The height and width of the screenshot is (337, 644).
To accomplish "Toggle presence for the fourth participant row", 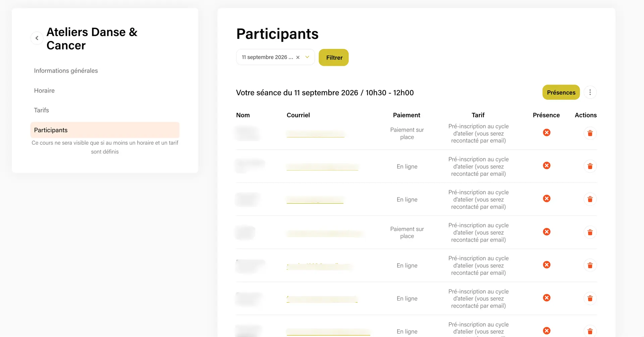I will click(547, 232).
